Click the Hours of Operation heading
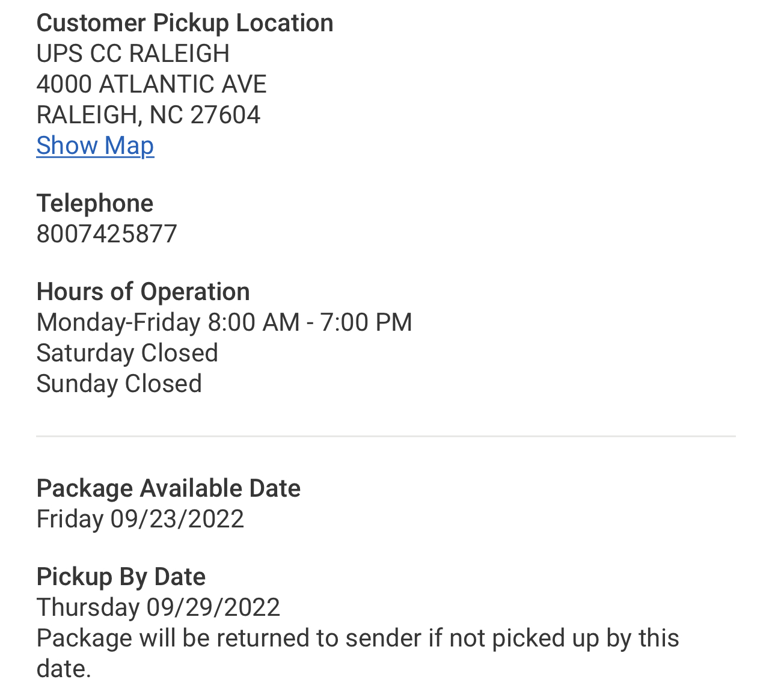Screen dimensions: 772x700 coord(143,292)
